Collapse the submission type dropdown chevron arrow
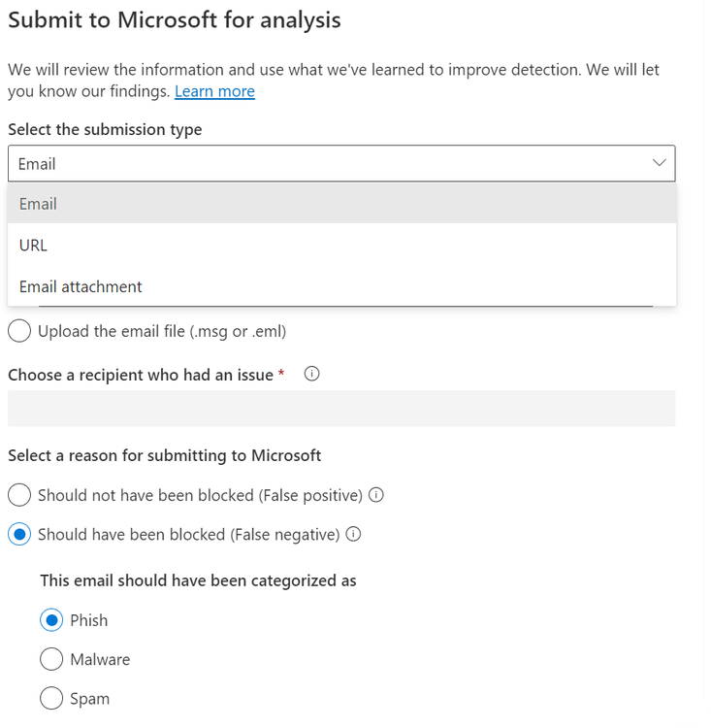Screen dimensions: 711x728 click(660, 163)
